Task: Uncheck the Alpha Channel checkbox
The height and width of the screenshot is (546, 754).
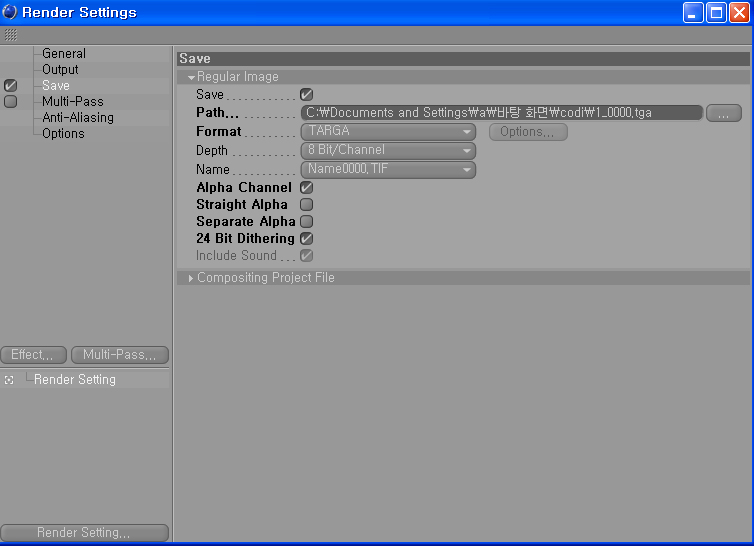Action: tap(307, 187)
